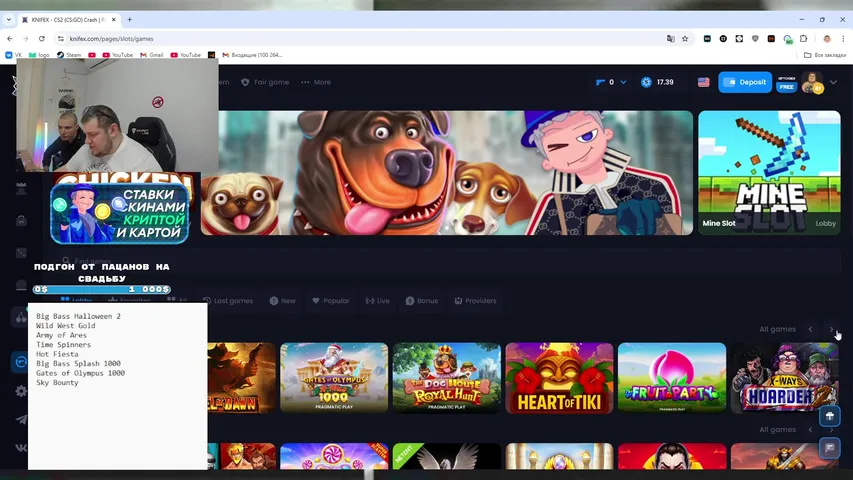
Task: Open the chat bubble widget icon
Action: click(829, 448)
